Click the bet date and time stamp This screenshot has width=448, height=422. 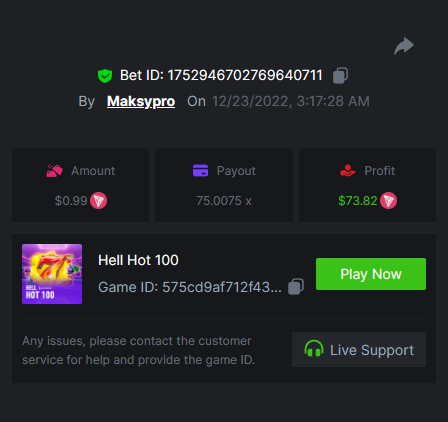pyautogui.click(x=291, y=101)
